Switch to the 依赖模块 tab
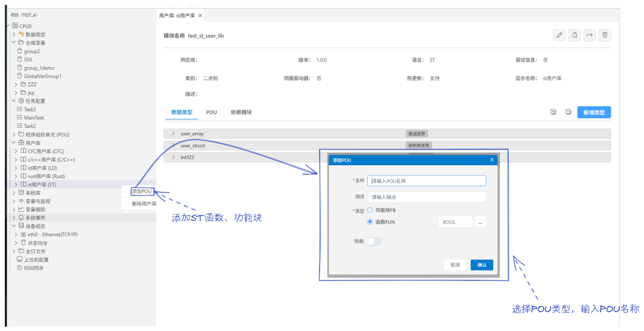Viewport: 644px width, 331px height. point(241,112)
